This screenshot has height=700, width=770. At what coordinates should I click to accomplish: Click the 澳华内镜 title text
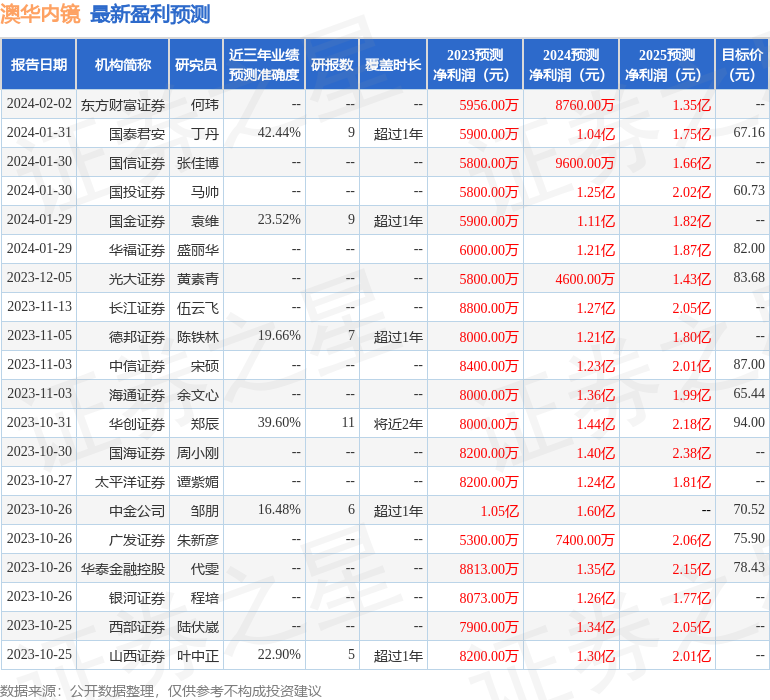point(40,14)
